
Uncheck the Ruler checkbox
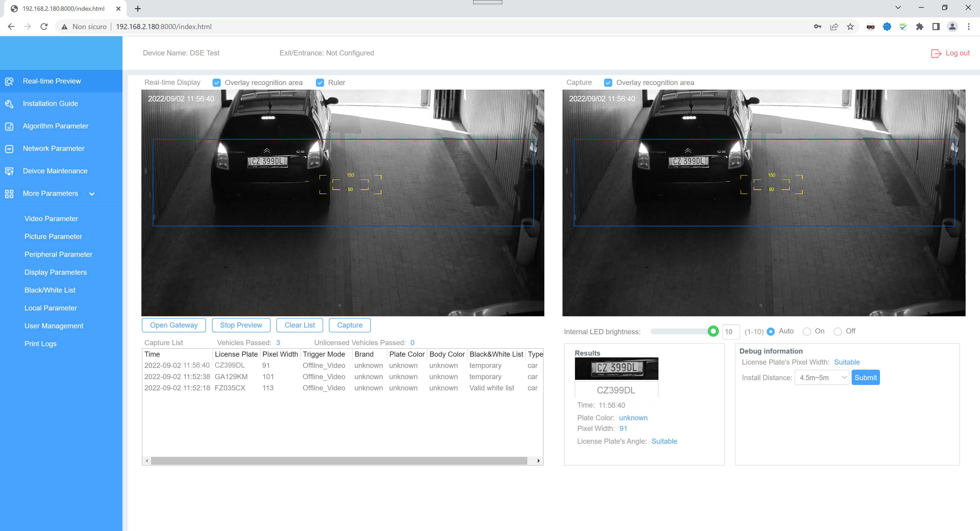coord(320,82)
